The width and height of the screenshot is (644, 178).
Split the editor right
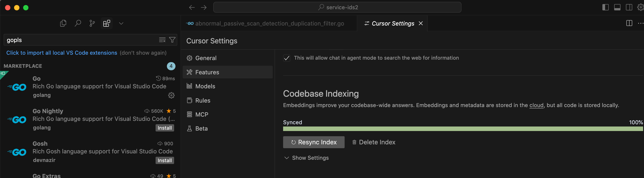(x=629, y=23)
